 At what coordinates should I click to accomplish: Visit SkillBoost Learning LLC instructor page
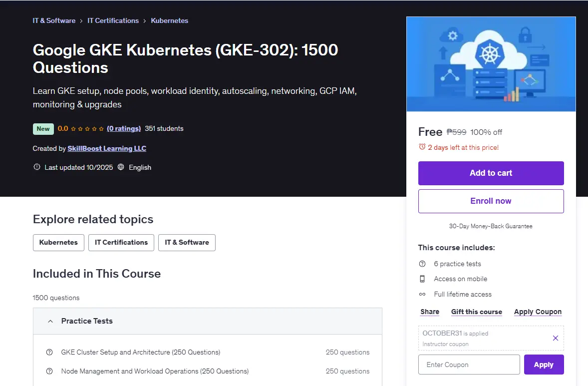[107, 148]
